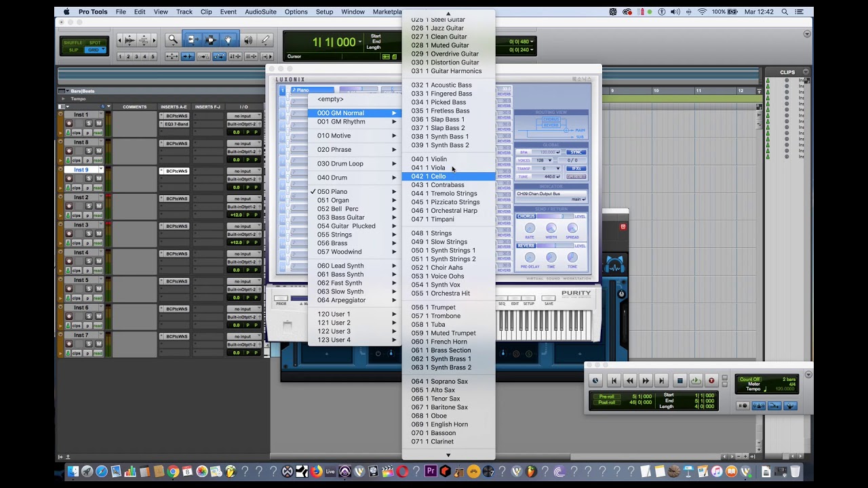
Task: Open Premiere Pro from the Dock
Action: coord(431,472)
